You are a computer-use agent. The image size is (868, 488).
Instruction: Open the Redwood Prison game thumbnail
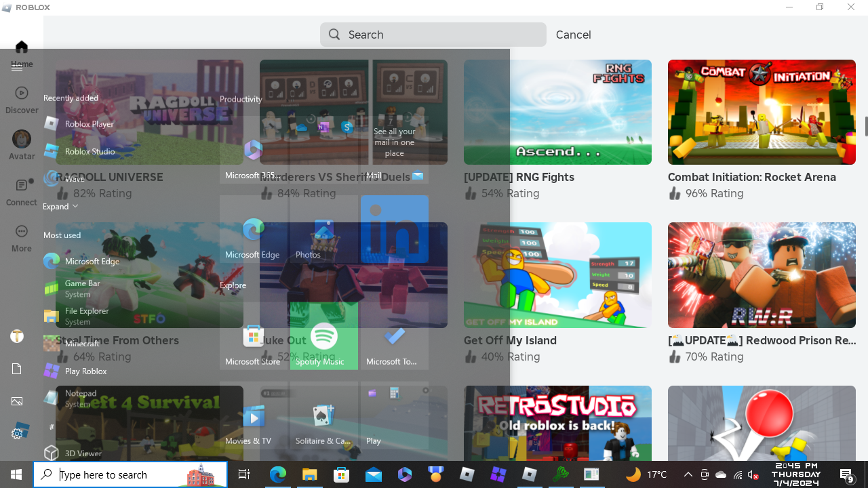[762, 275]
